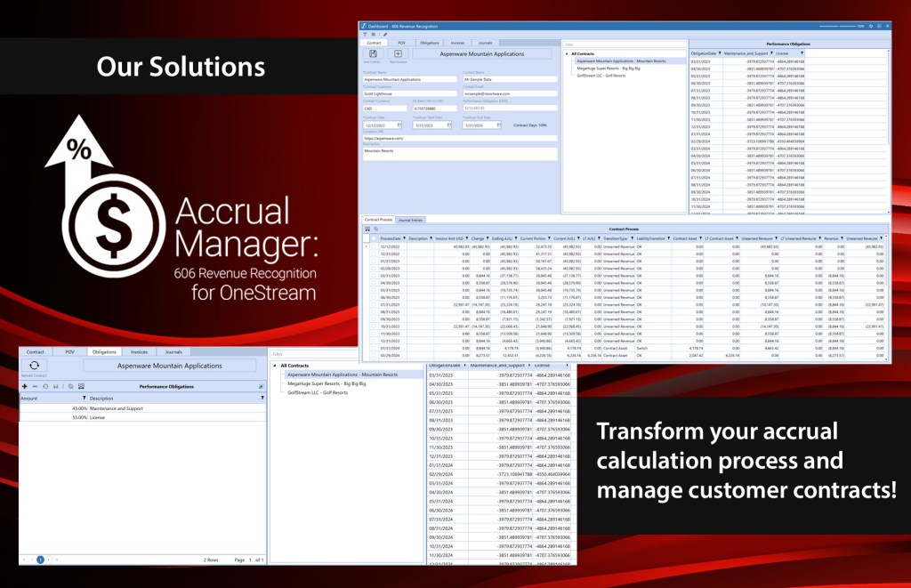Collapse the All Contracts tree in the lower panel

point(274,365)
